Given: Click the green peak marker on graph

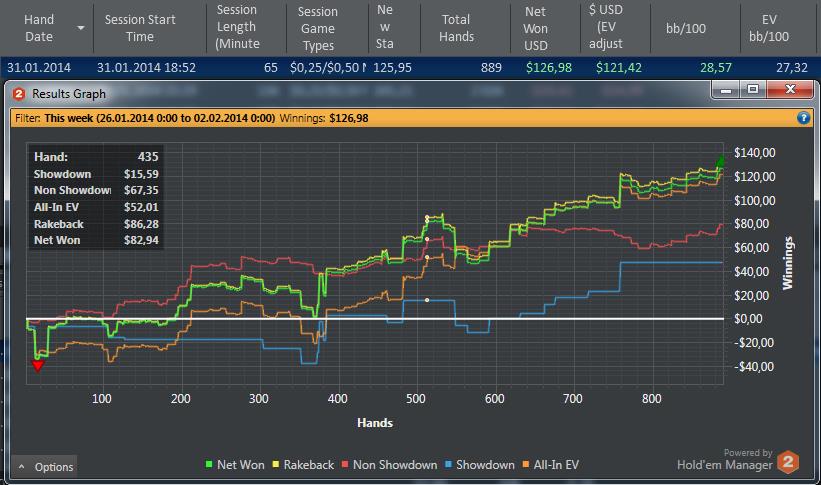Looking at the screenshot, I should [720, 161].
